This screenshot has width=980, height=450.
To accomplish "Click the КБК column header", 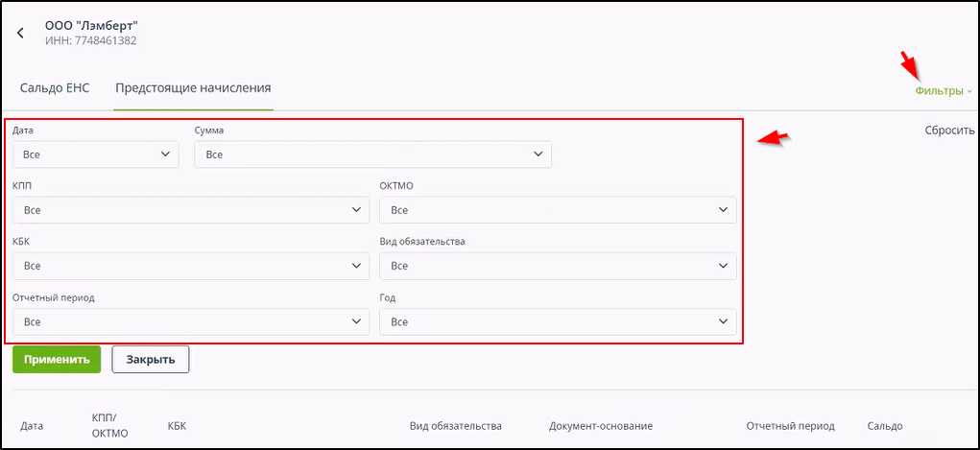I will point(177,426).
